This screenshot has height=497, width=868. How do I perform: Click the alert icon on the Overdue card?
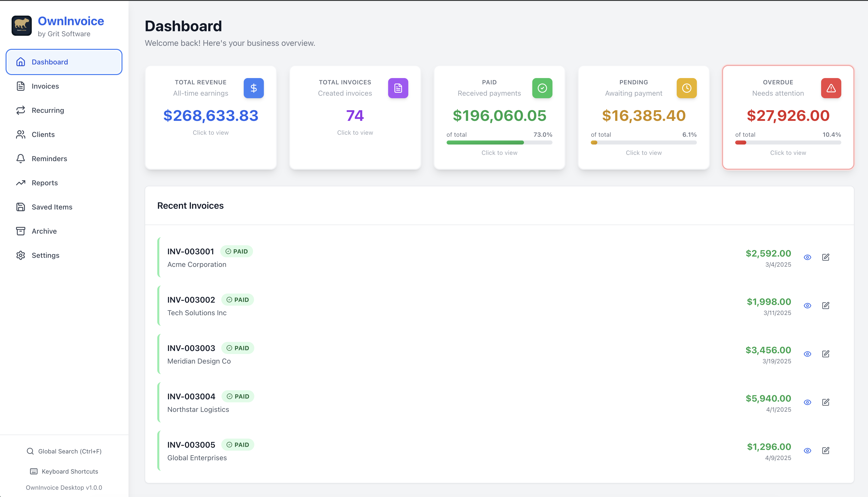click(x=831, y=88)
